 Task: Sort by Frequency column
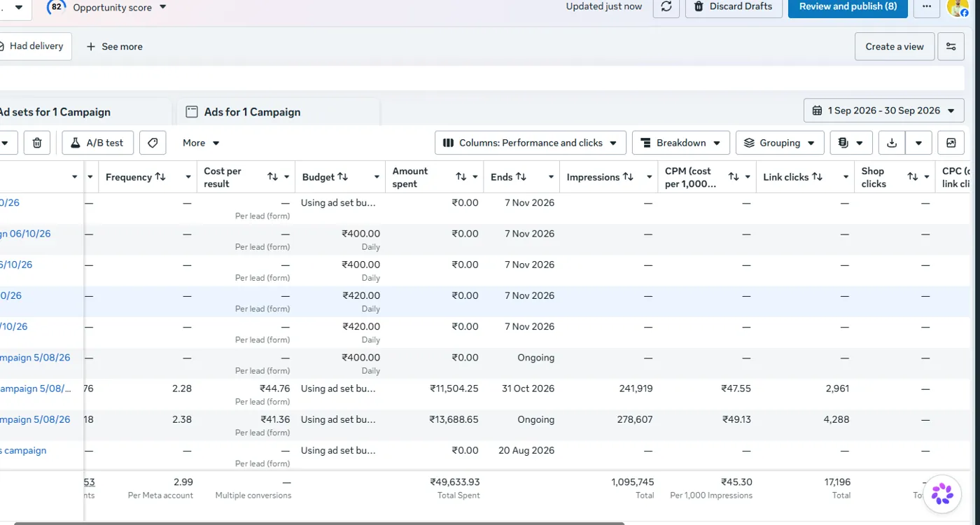click(x=160, y=177)
